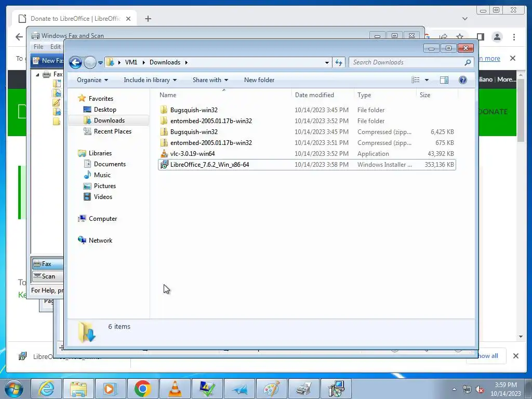
Task: Select Network in the navigation pane
Action: 100,241
